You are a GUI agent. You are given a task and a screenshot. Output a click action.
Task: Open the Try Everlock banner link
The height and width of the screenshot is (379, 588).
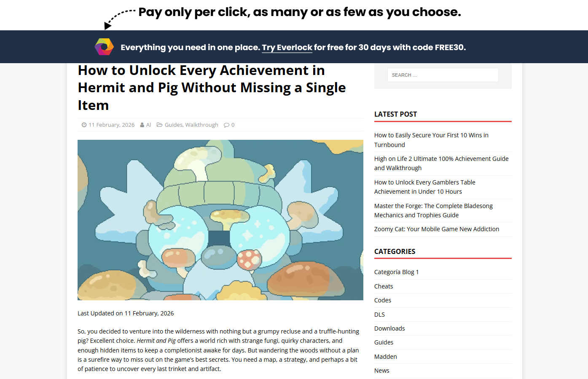pos(287,48)
